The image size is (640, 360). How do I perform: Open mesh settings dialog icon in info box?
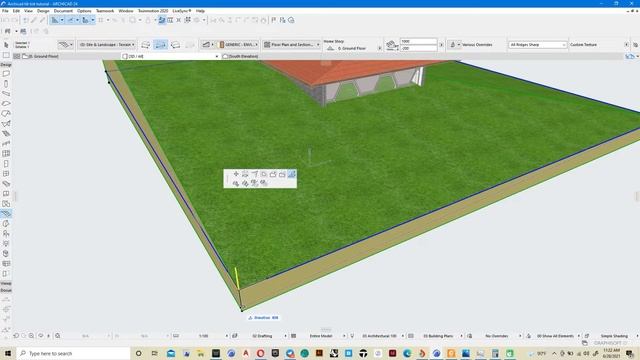tap(65, 44)
